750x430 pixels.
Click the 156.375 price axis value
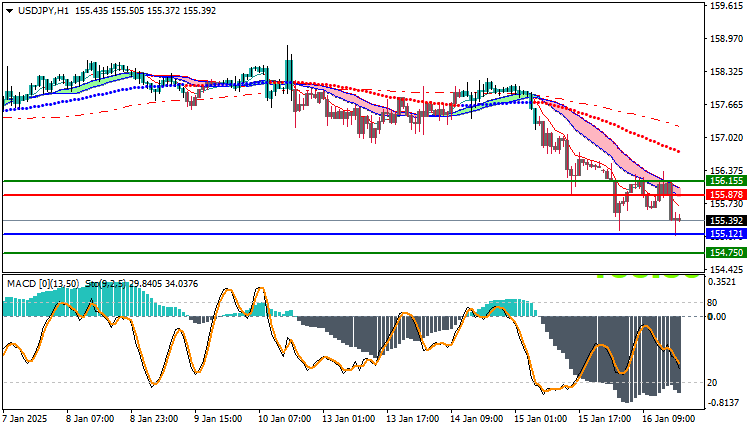point(727,171)
